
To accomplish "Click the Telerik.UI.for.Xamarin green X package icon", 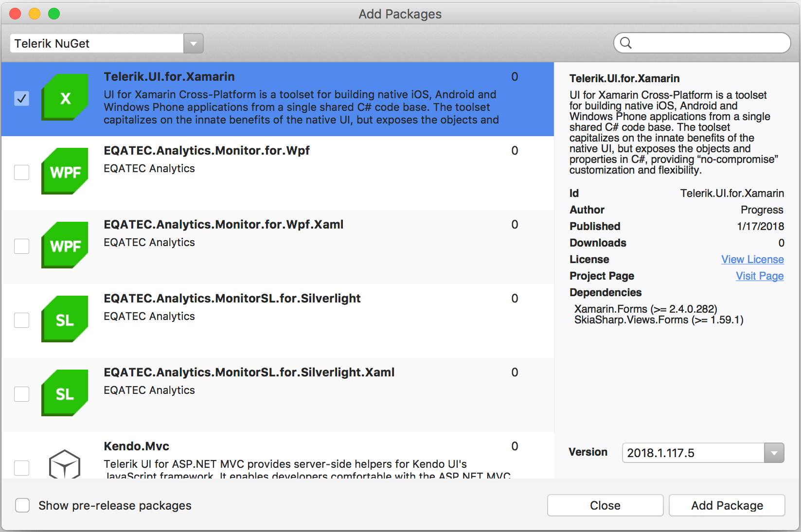I will point(65,97).
